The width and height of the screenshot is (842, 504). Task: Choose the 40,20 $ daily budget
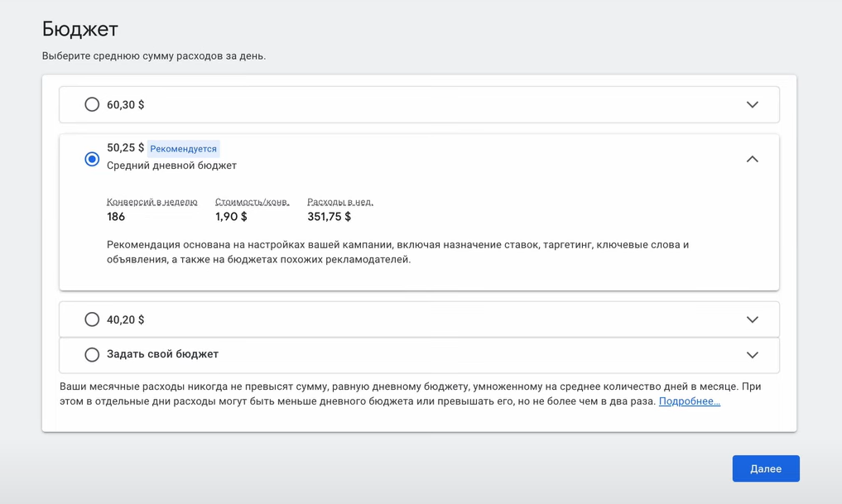click(x=91, y=319)
